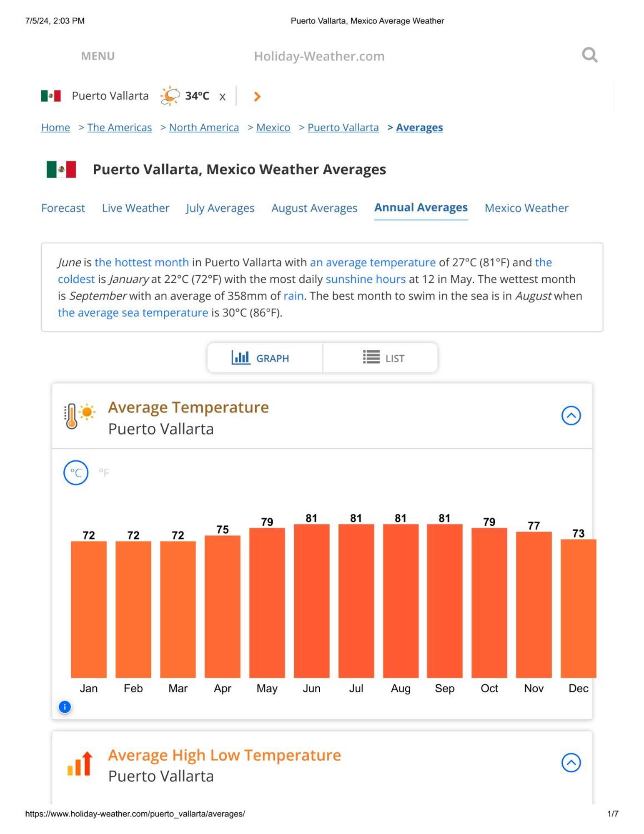
Task: Remove Puerto Vallarta with the x
Action: coord(223,97)
